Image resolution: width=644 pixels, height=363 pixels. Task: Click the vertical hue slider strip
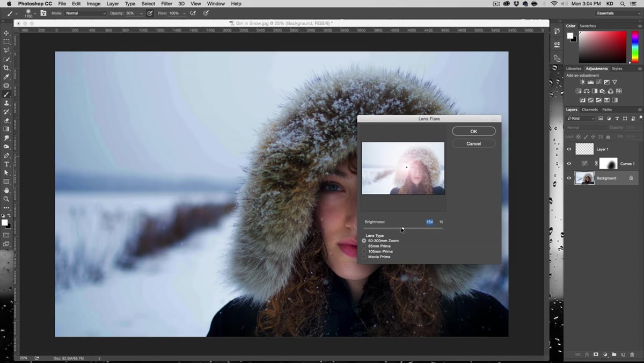point(635,47)
